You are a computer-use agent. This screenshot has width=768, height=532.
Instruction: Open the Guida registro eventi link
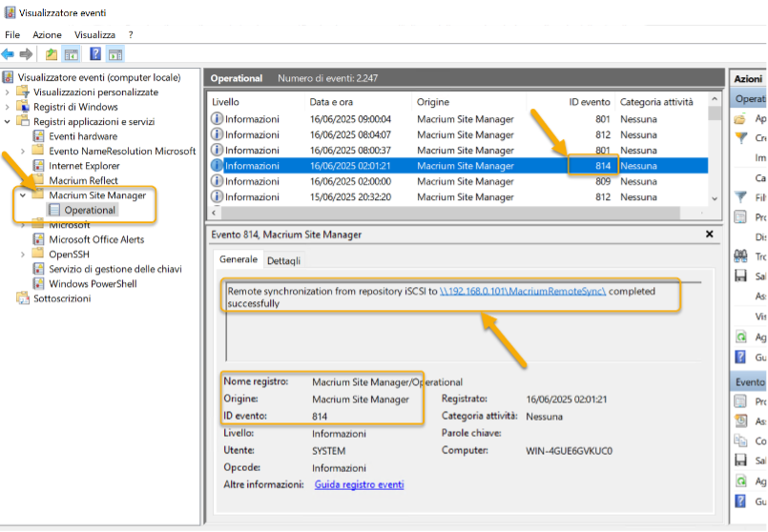click(x=359, y=484)
